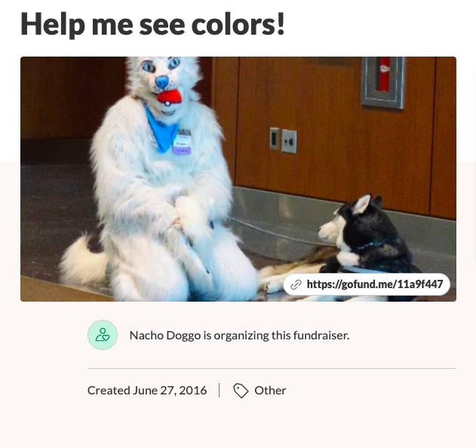Click the chain link icon in URL pill

point(296,284)
